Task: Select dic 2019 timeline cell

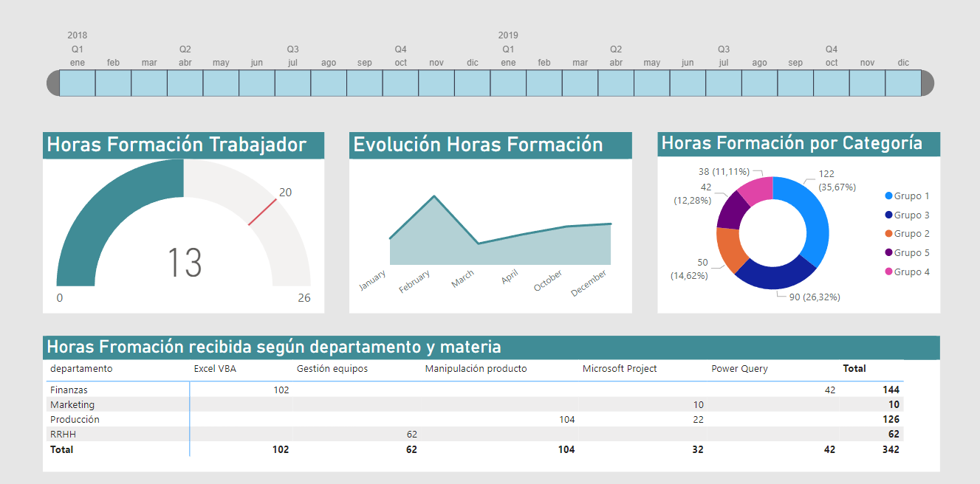Action: pos(903,83)
